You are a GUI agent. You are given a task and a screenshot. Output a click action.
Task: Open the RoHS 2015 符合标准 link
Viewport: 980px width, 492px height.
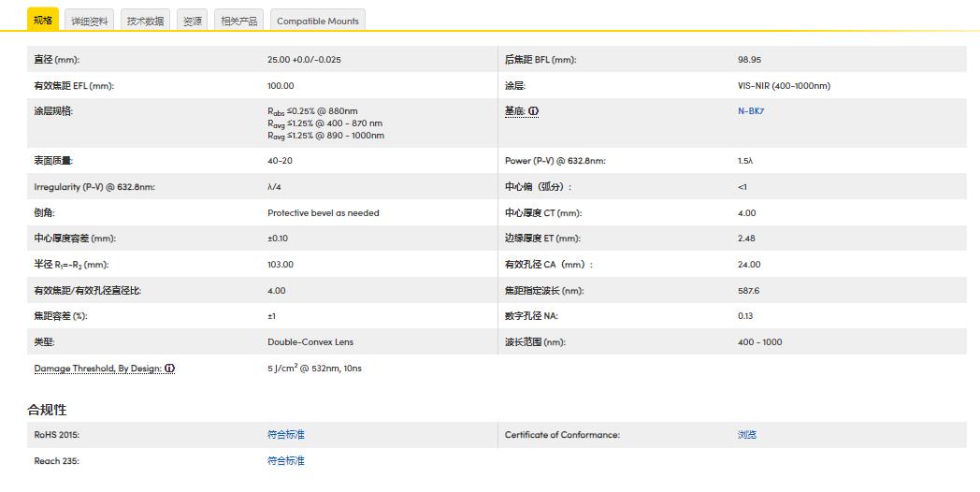click(x=286, y=435)
